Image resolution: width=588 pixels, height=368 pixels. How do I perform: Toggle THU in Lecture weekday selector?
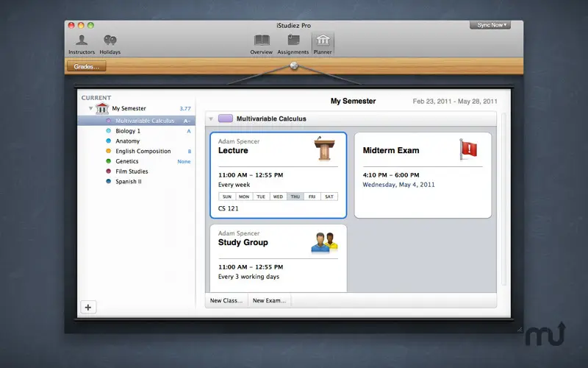[x=295, y=197]
